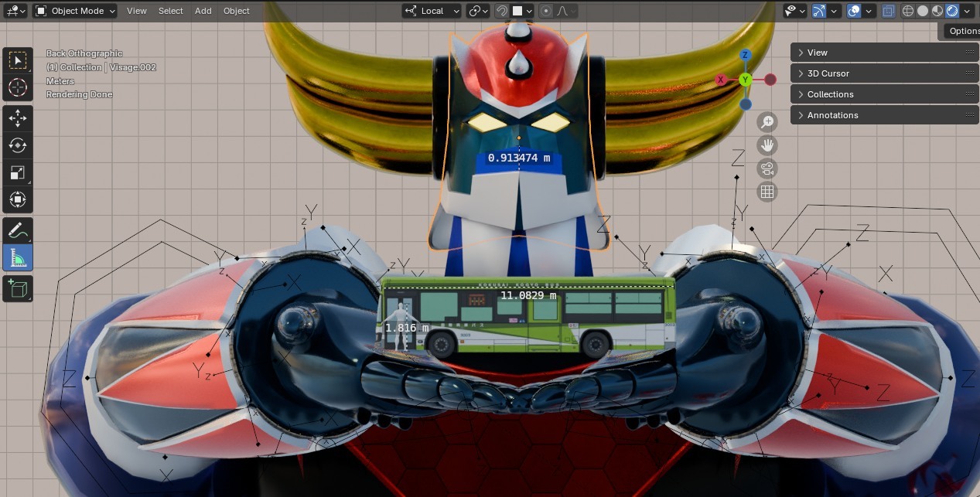Screen dimensions: 980x497
Task: Click the green Y axis gizmo ball
Action: [746, 80]
